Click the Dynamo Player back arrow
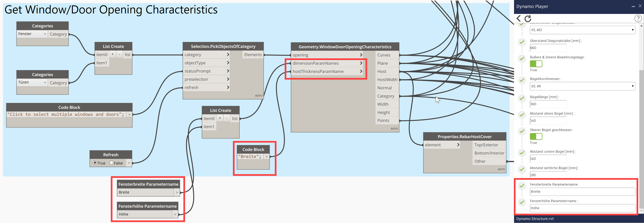The height and width of the screenshot is (223, 644). 519,18
